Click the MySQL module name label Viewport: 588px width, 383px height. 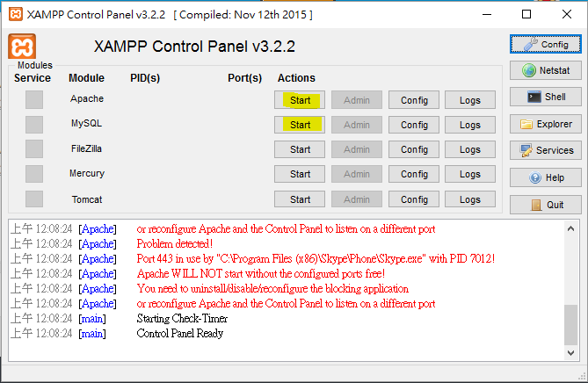[87, 123]
